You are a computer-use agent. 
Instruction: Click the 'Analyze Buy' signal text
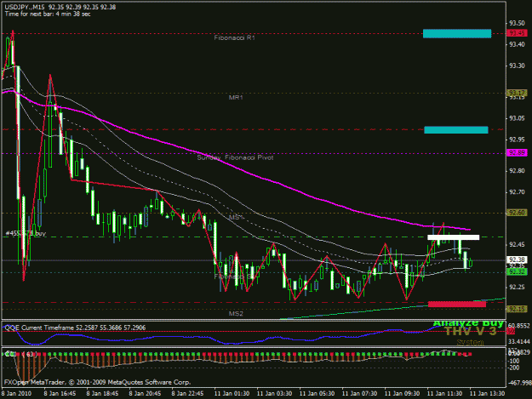[468, 323]
